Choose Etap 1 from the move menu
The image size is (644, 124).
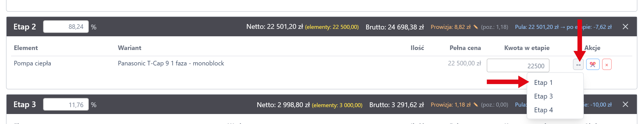[543, 83]
